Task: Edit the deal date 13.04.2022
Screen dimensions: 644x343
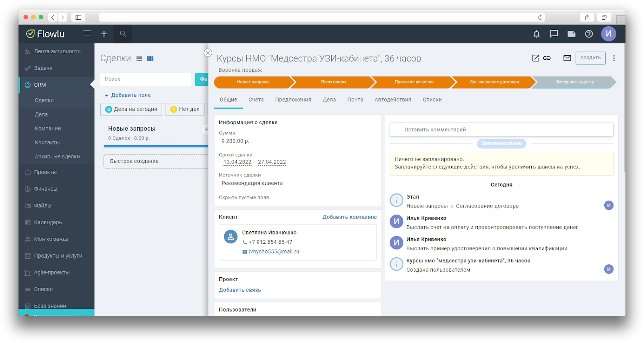Action: click(x=237, y=162)
